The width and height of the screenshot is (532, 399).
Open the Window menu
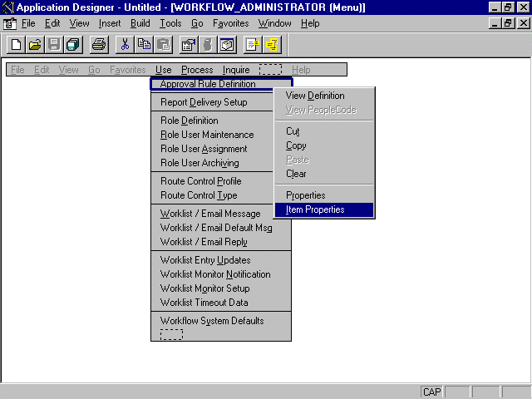pos(274,23)
